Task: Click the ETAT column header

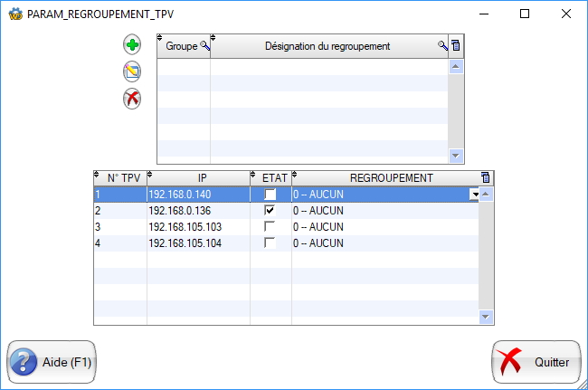Action: [270, 177]
